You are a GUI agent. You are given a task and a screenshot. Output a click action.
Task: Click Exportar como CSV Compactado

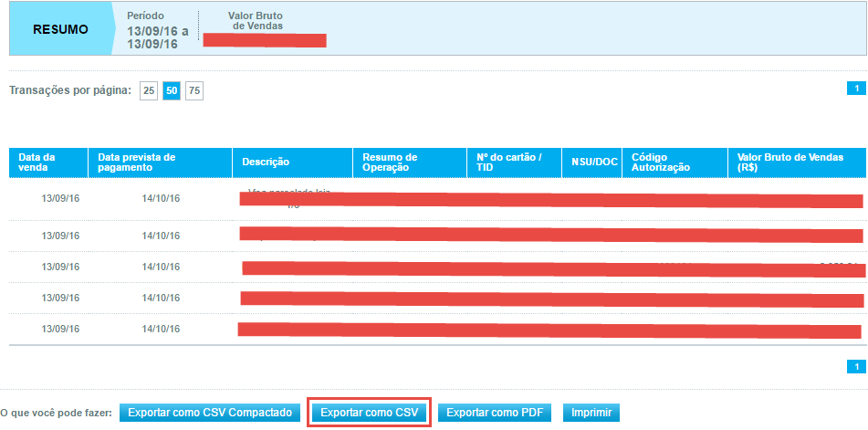pos(210,413)
